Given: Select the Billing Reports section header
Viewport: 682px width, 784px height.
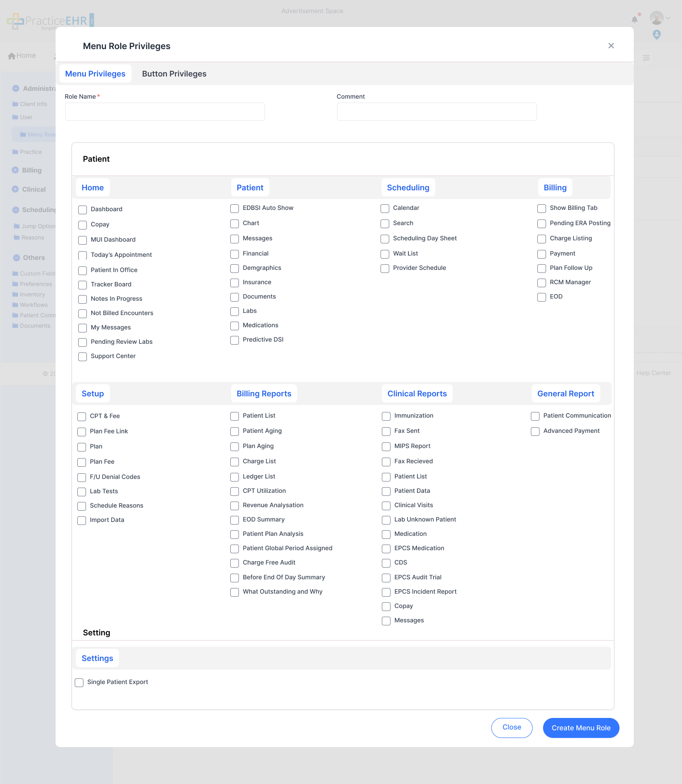Looking at the screenshot, I should coord(264,394).
